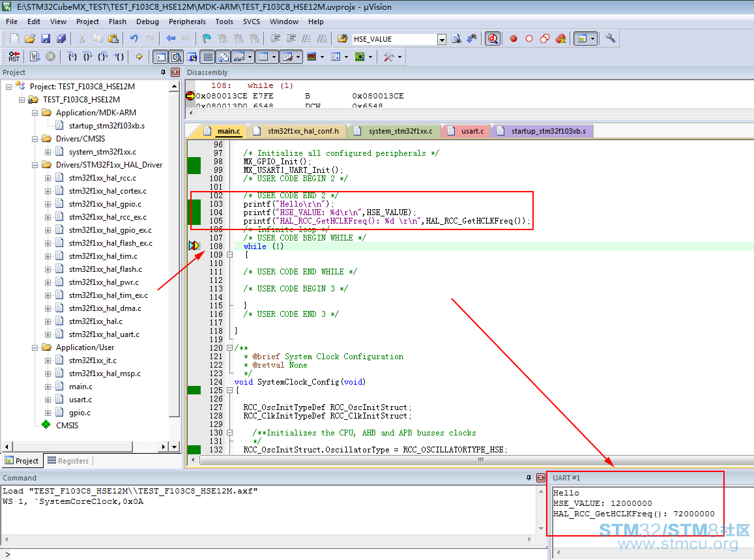
Task: Toggle the Disassembly Window toolbar button
Action: pos(177,57)
